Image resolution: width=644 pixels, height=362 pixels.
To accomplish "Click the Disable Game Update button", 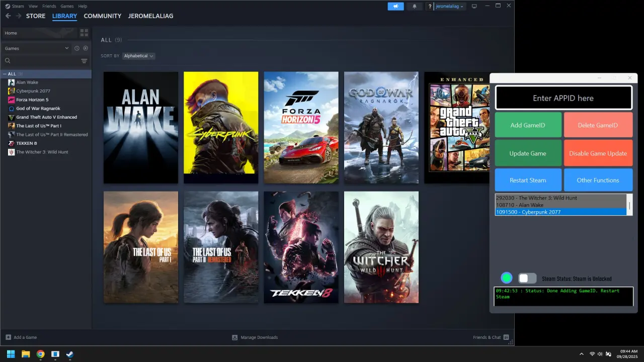I will [x=598, y=153].
